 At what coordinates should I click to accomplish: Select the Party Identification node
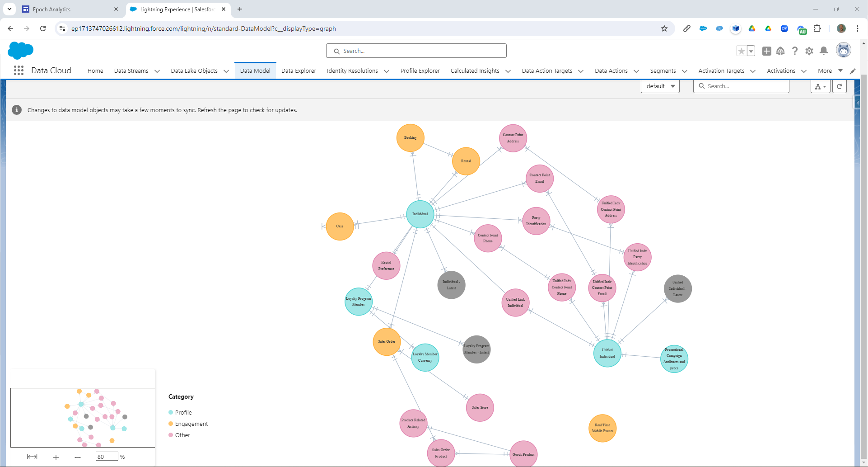click(x=536, y=221)
